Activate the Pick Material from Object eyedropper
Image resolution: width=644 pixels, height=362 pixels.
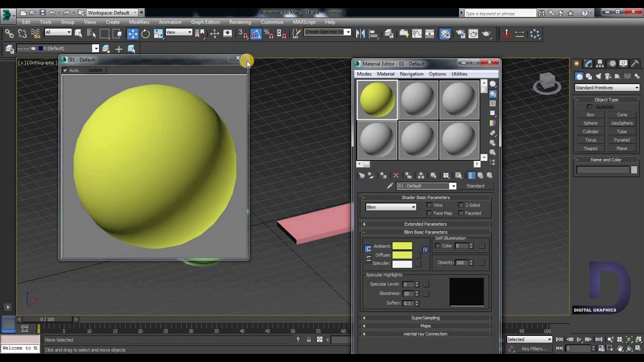(x=390, y=186)
